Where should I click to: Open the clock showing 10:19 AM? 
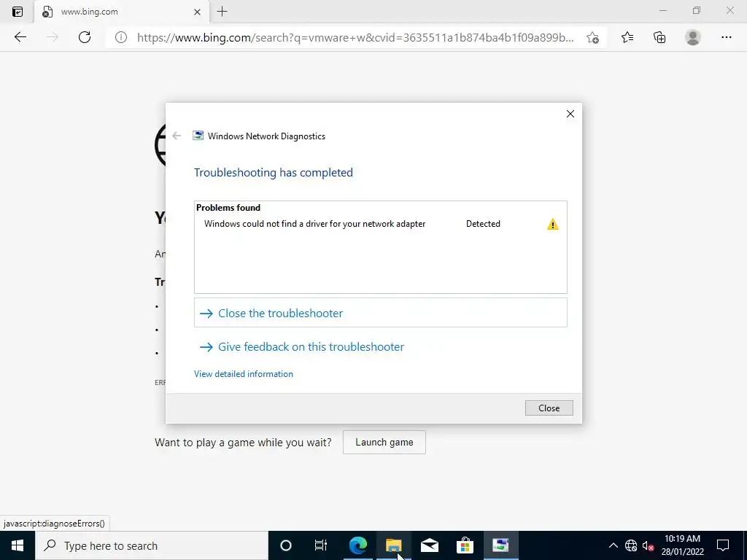coord(682,545)
